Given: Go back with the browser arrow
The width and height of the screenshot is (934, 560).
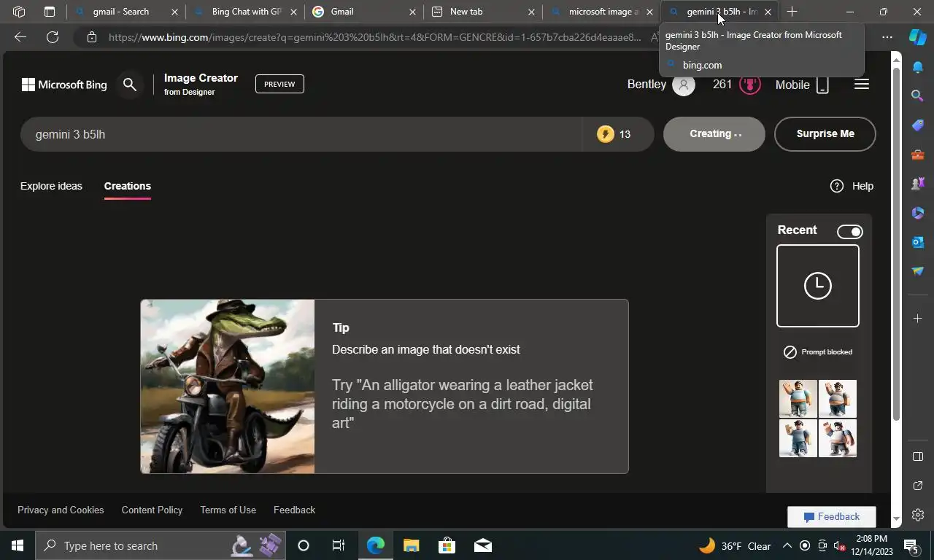Looking at the screenshot, I should pyautogui.click(x=20, y=37).
